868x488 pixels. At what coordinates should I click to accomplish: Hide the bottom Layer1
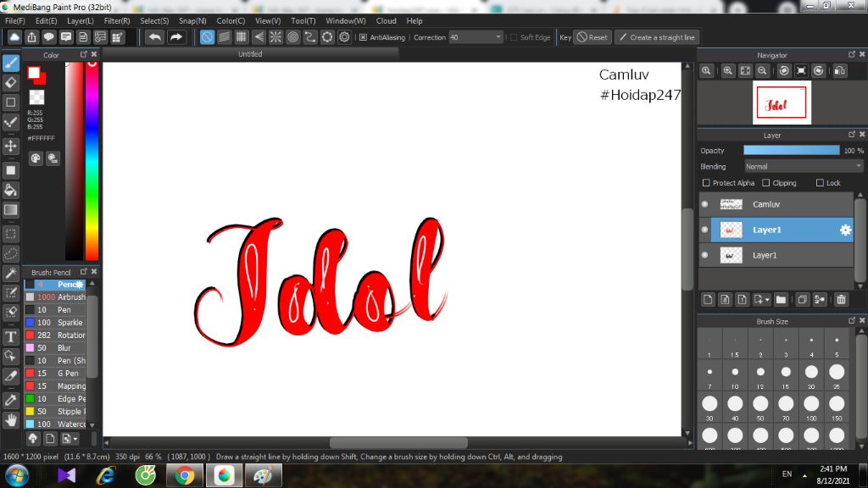704,255
